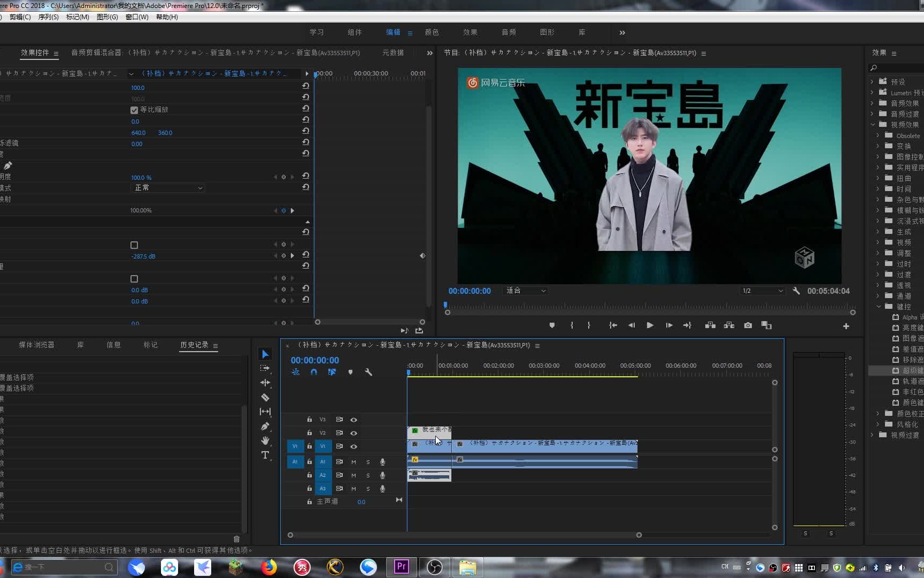Collapse the 视频效果 folder
The height and width of the screenshot is (578, 924).
tap(873, 125)
